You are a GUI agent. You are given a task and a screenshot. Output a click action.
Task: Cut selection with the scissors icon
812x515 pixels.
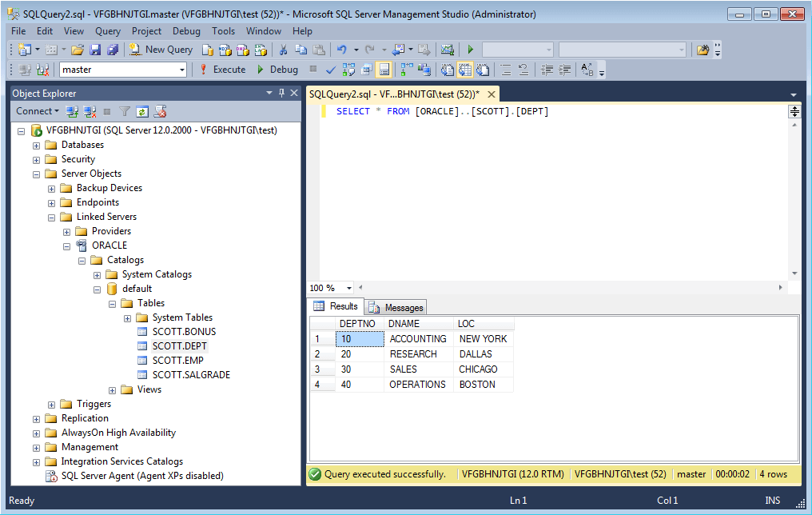pyautogui.click(x=283, y=50)
